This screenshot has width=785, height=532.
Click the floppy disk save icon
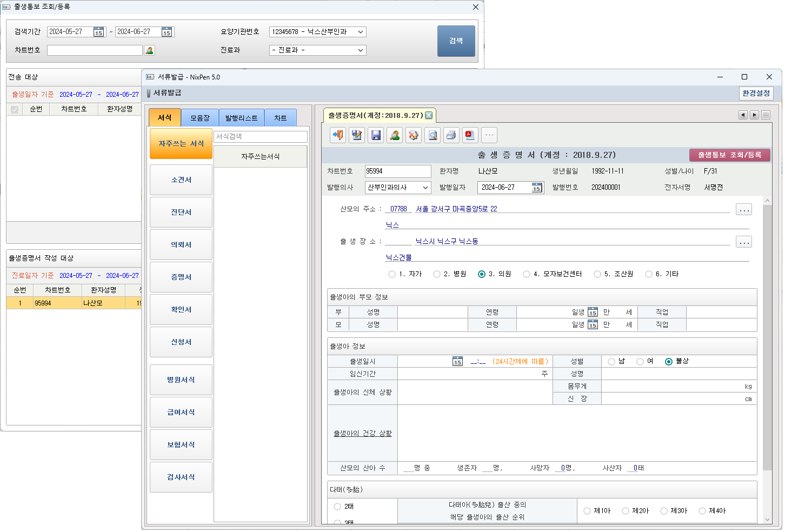click(x=376, y=135)
